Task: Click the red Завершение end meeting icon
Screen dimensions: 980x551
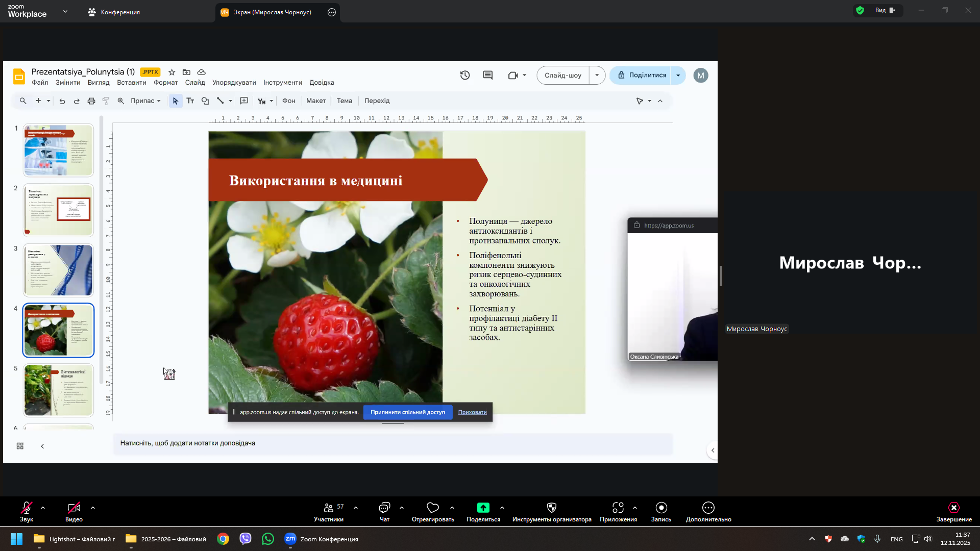Action: [x=953, y=508]
